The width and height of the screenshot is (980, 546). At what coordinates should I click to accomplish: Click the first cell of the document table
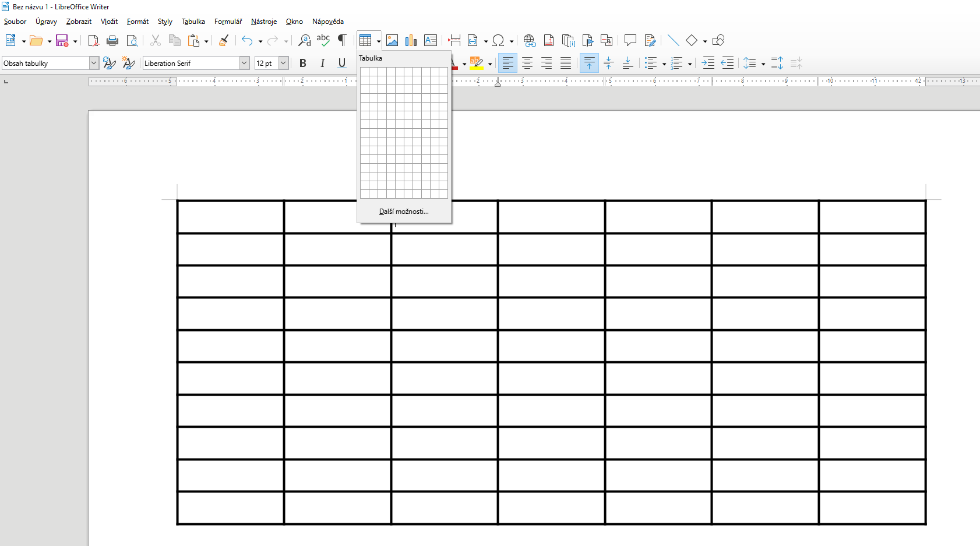click(x=230, y=217)
